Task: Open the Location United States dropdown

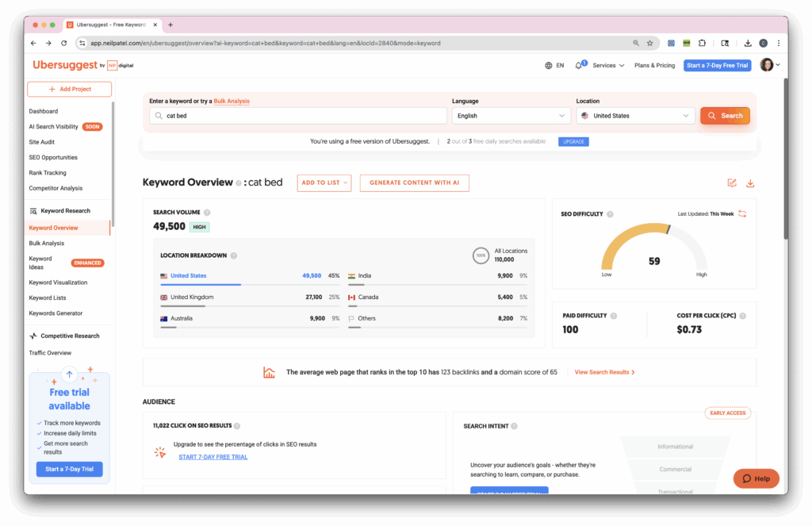Action: (635, 116)
